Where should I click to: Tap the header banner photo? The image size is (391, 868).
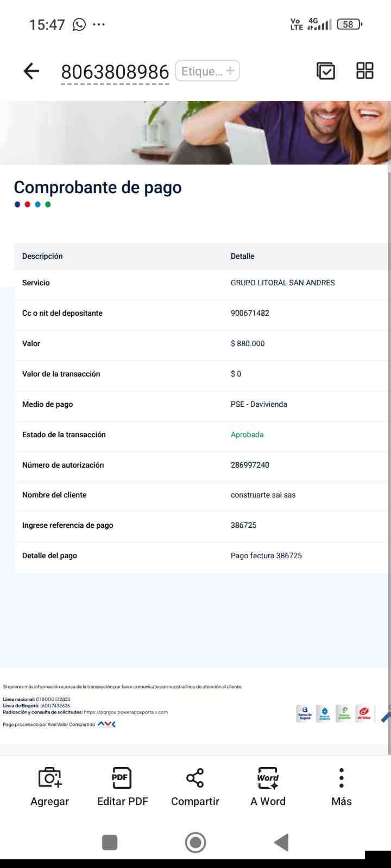pyautogui.click(x=194, y=132)
